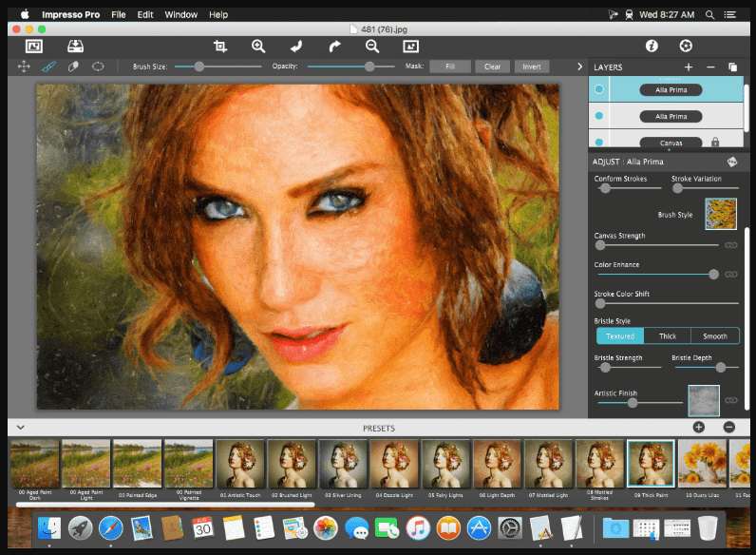Click the Undo arrow
The image size is (756, 555).
[296, 47]
